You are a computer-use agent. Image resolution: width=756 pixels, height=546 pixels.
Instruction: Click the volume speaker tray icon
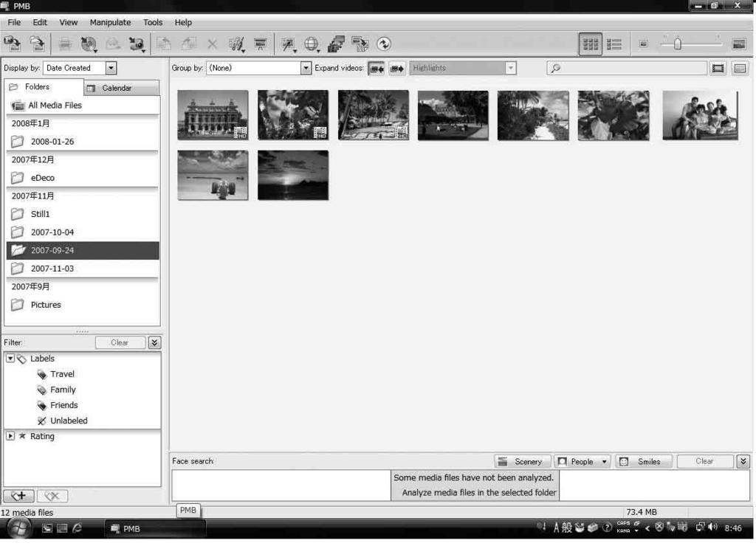(713, 528)
